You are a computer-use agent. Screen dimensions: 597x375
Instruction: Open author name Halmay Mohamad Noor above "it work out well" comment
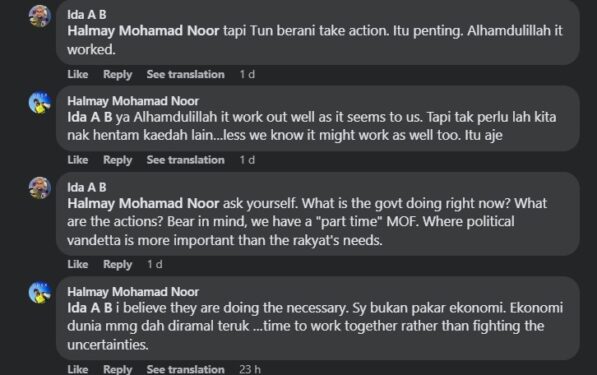pyautogui.click(x=133, y=101)
